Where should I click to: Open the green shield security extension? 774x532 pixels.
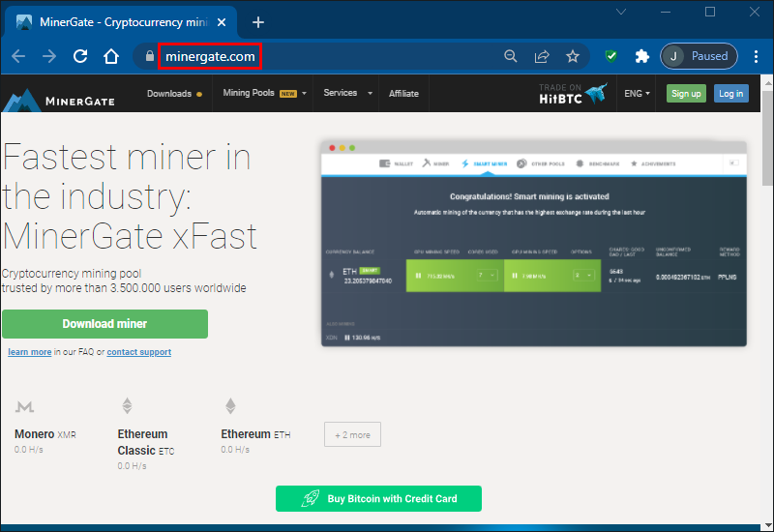click(611, 56)
